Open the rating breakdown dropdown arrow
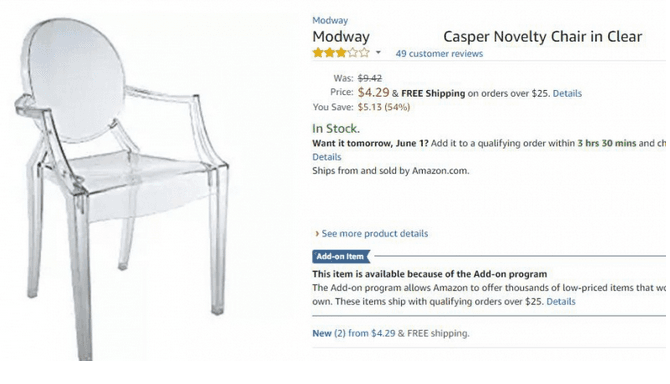The width and height of the screenshot is (670, 384). [x=378, y=53]
